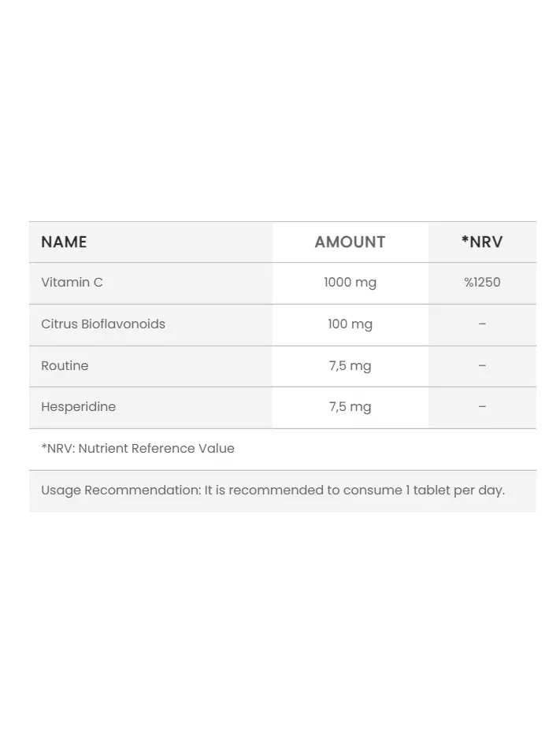Click the words 'Nutrient Reference Value'
The image size is (560, 733).
(x=156, y=448)
